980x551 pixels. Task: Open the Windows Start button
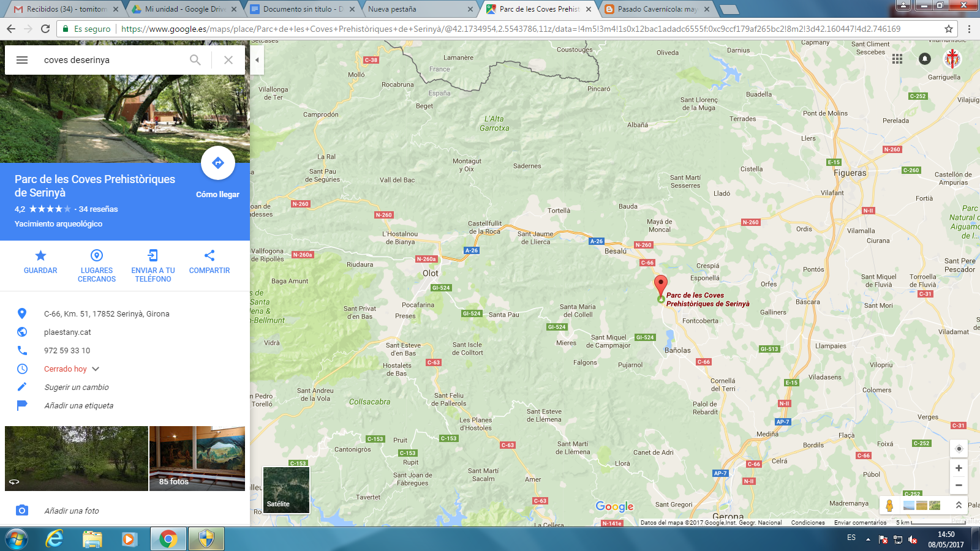click(x=16, y=539)
